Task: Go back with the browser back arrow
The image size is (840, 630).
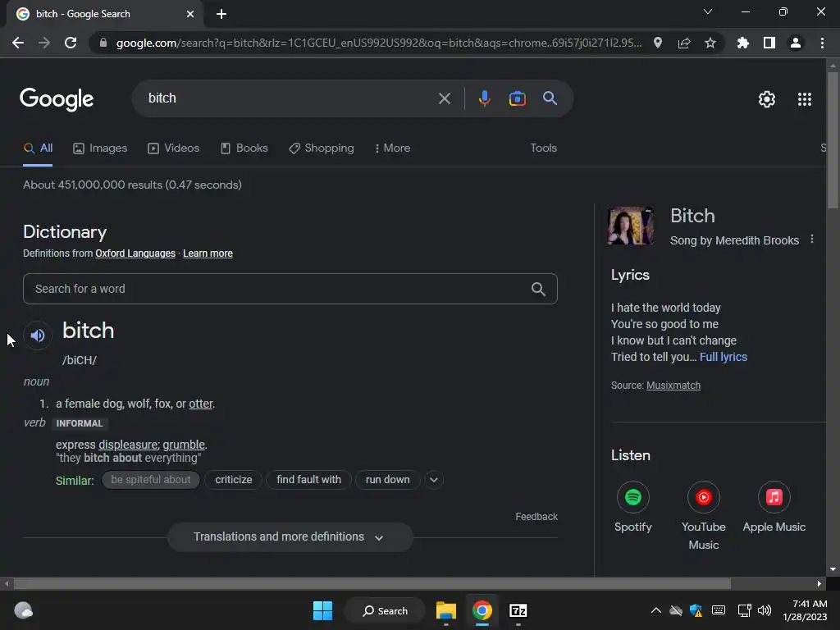Action: [18, 43]
